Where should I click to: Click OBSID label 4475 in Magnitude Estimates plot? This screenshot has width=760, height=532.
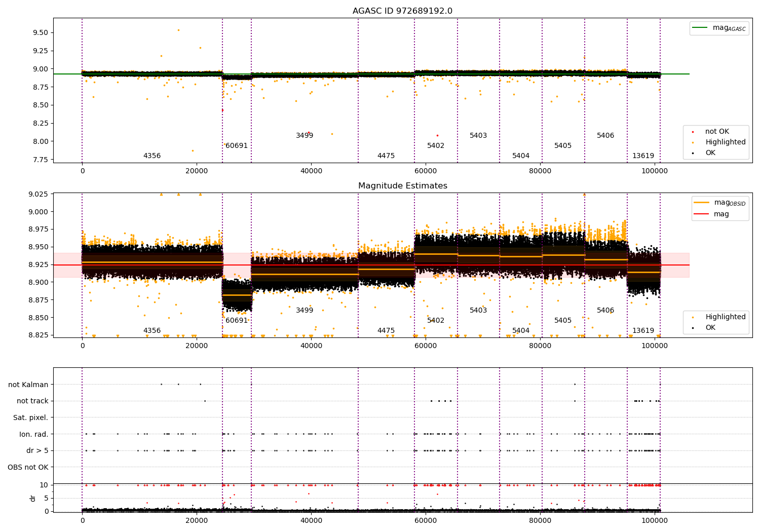(x=386, y=331)
